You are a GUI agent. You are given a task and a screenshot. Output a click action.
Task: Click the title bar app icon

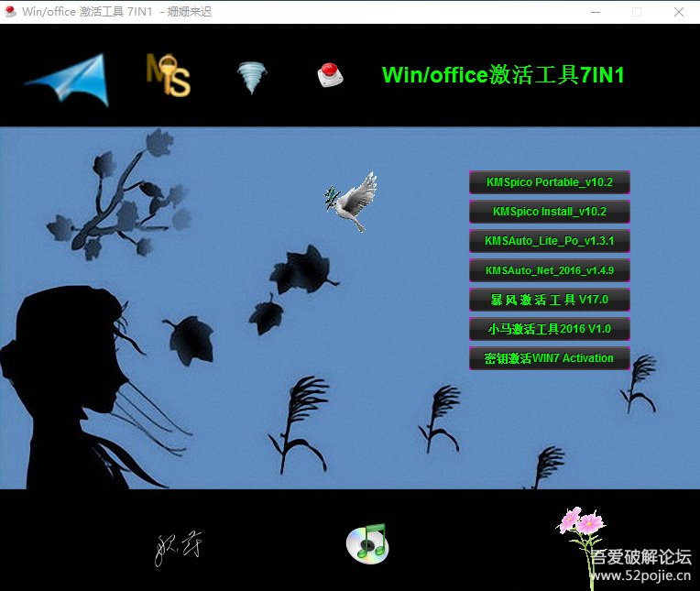11,12
